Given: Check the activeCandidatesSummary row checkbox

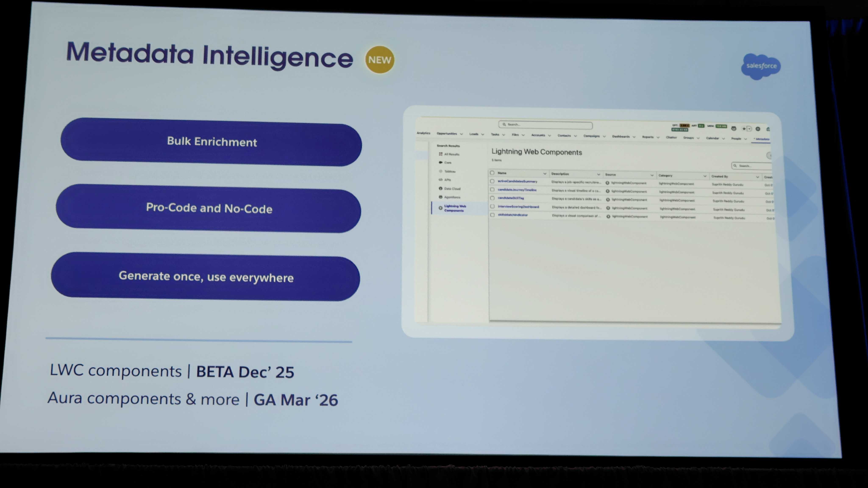Looking at the screenshot, I should click(x=492, y=181).
